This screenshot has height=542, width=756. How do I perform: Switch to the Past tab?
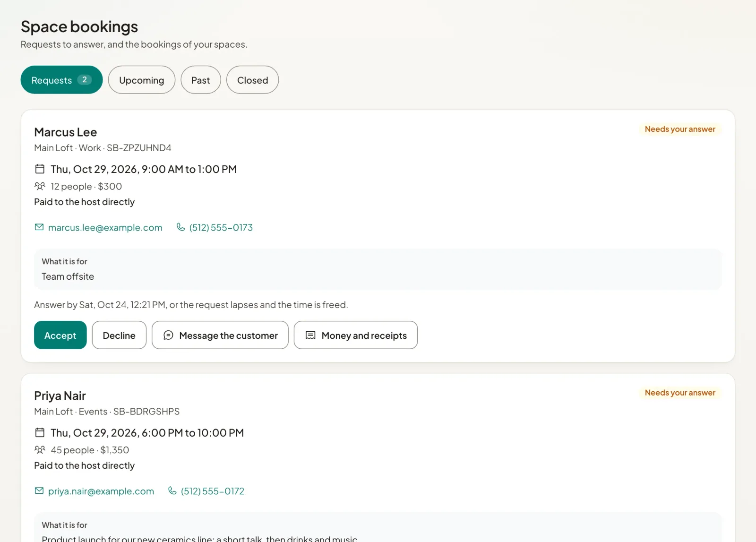[201, 80]
